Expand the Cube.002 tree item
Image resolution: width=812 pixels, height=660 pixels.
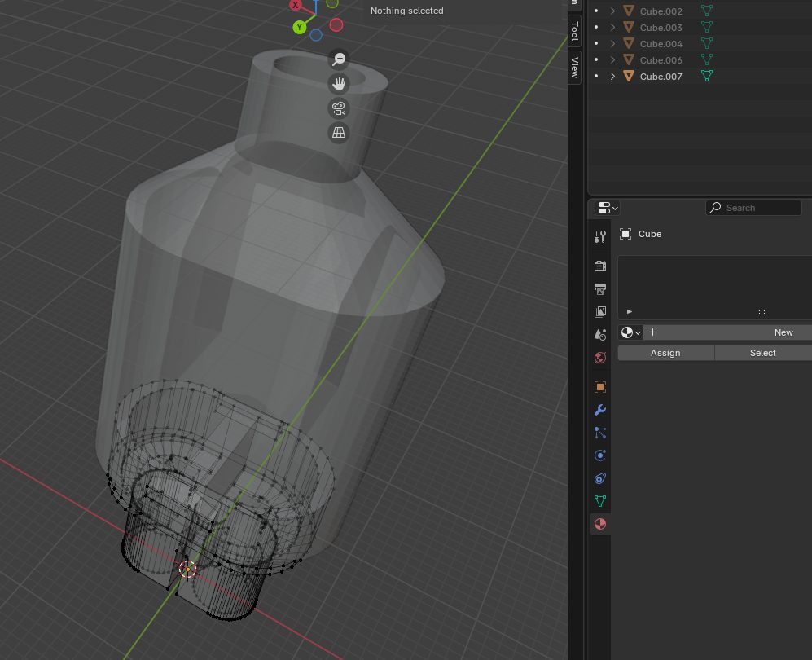pyautogui.click(x=612, y=11)
